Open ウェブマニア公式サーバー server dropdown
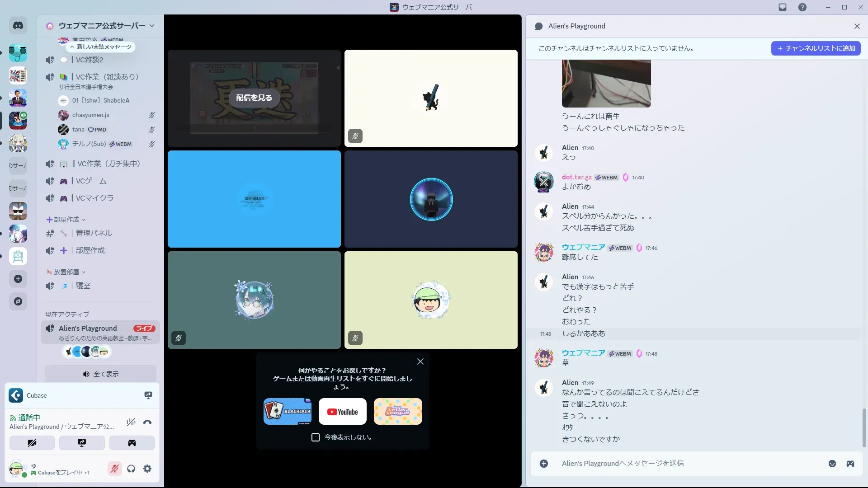868x488 pixels. point(102,26)
